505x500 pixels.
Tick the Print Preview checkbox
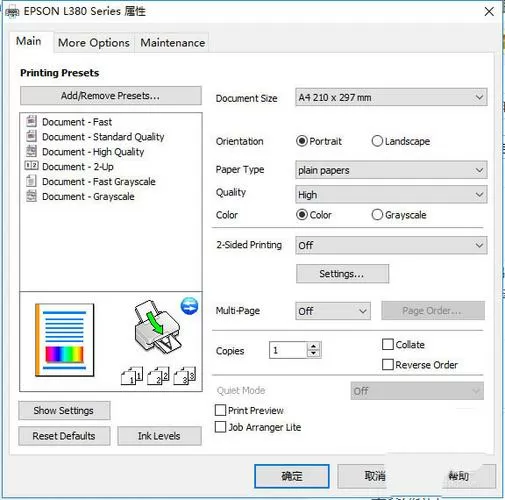[220, 410]
